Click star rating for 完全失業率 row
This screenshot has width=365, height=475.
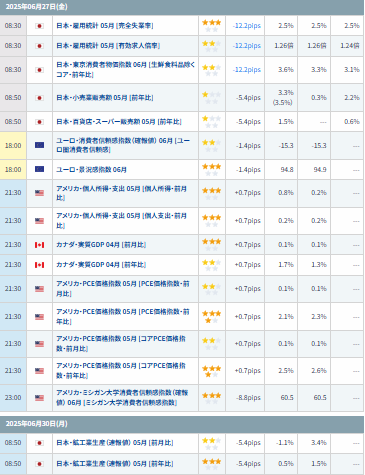click(x=212, y=26)
